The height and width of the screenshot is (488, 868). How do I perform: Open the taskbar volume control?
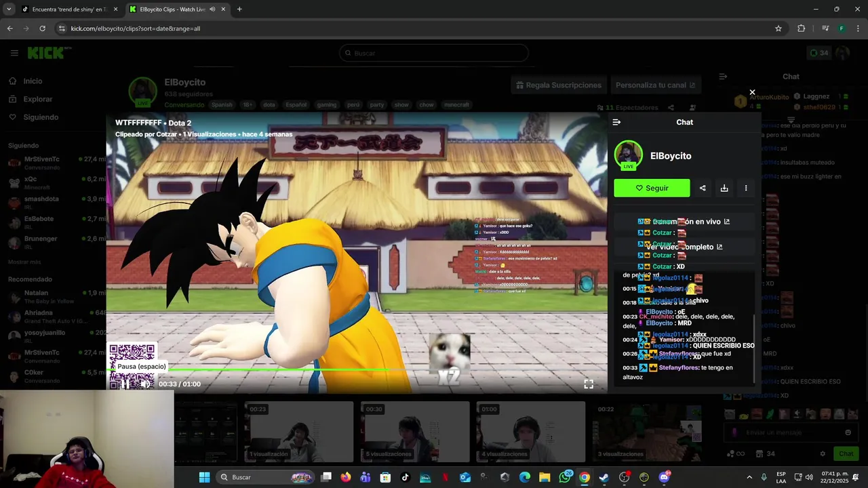point(809,477)
